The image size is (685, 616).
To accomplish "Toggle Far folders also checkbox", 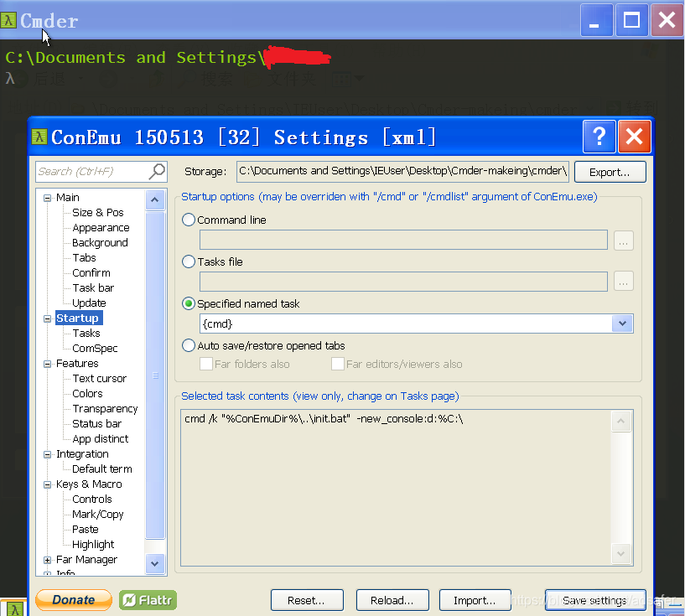I will (205, 364).
